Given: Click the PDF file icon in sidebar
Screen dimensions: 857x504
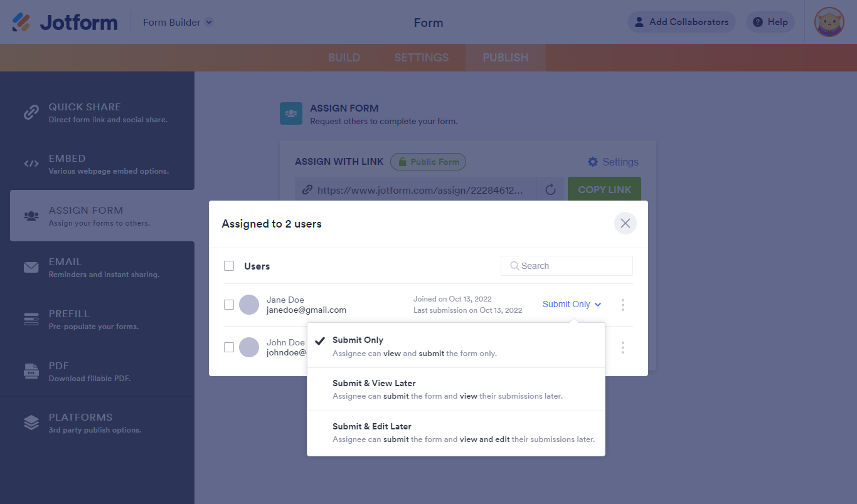Looking at the screenshot, I should (31, 371).
